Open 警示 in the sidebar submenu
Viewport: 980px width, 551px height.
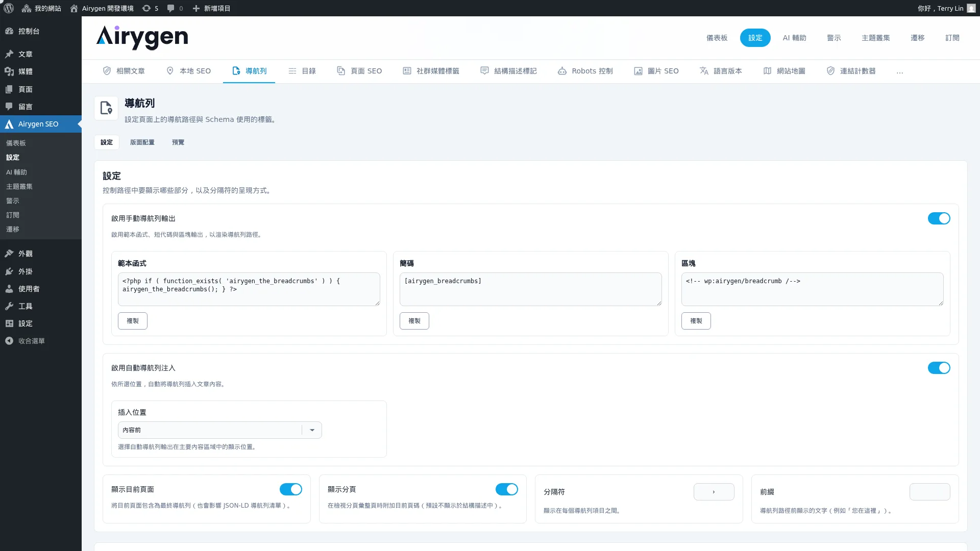click(x=13, y=201)
